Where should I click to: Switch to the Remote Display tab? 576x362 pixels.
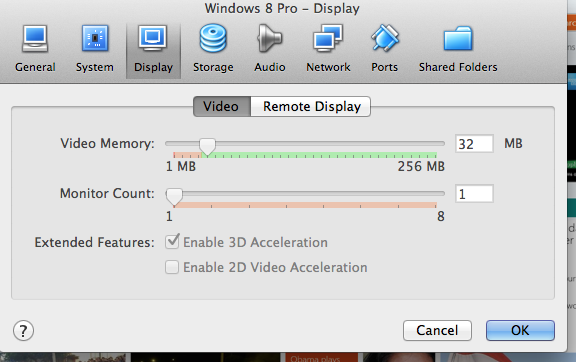311,107
